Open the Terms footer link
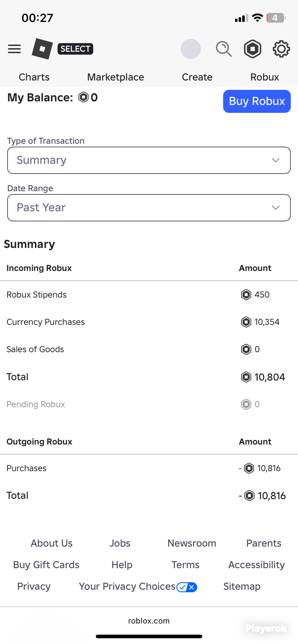The width and height of the screenshot is (298, 644). (185, 565)
